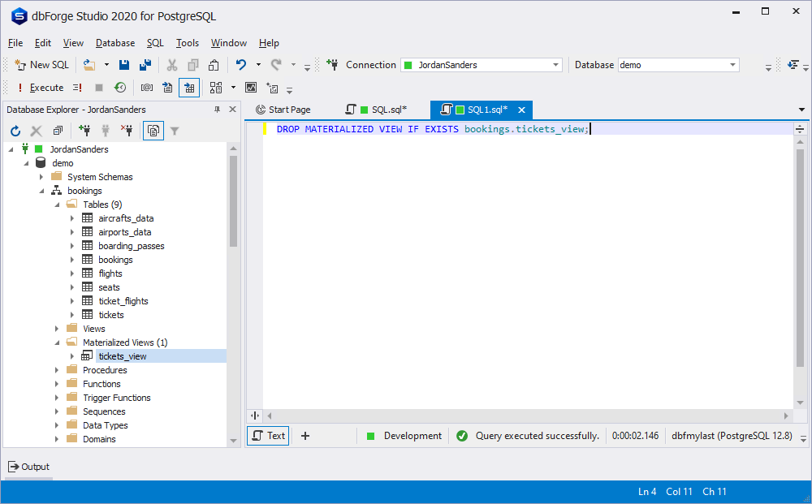The height and width of the screenshot is (504, 812).
Task: Click the Text view button below editor
Action: tap(268, 436)
